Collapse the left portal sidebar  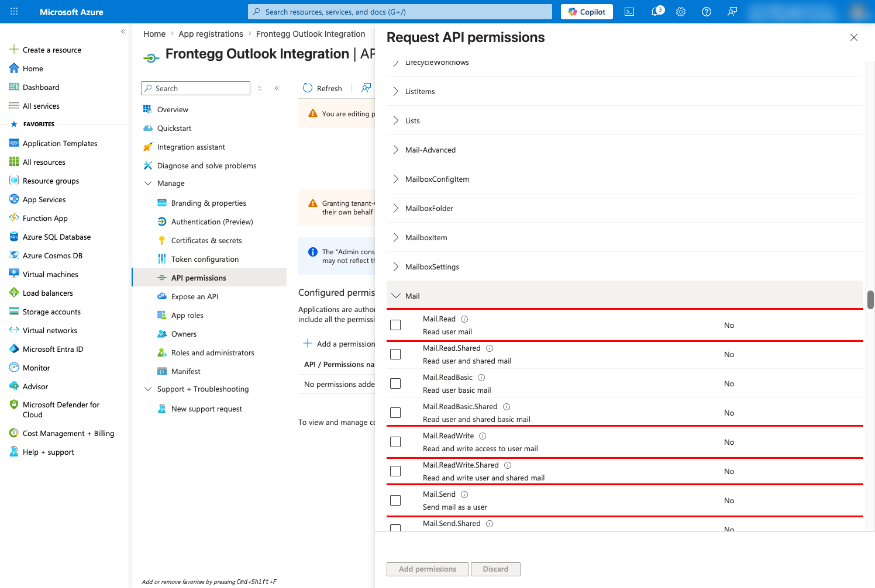[x=123, y=32]
